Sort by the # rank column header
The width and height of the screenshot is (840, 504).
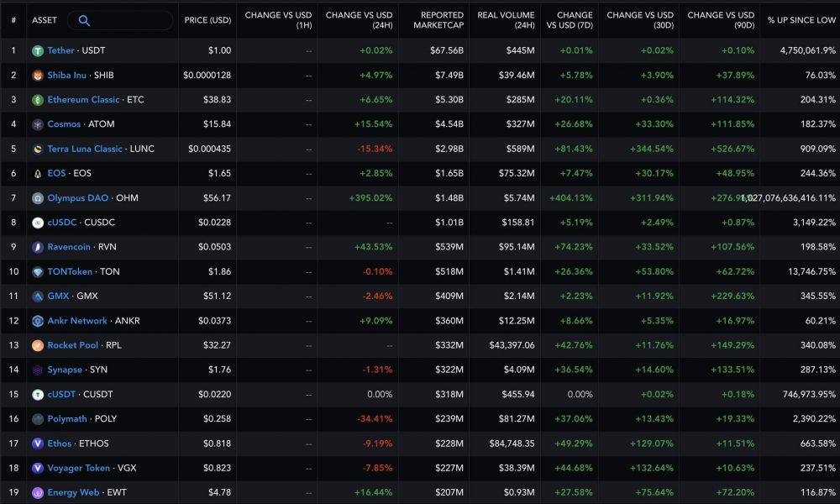[13, 20]
